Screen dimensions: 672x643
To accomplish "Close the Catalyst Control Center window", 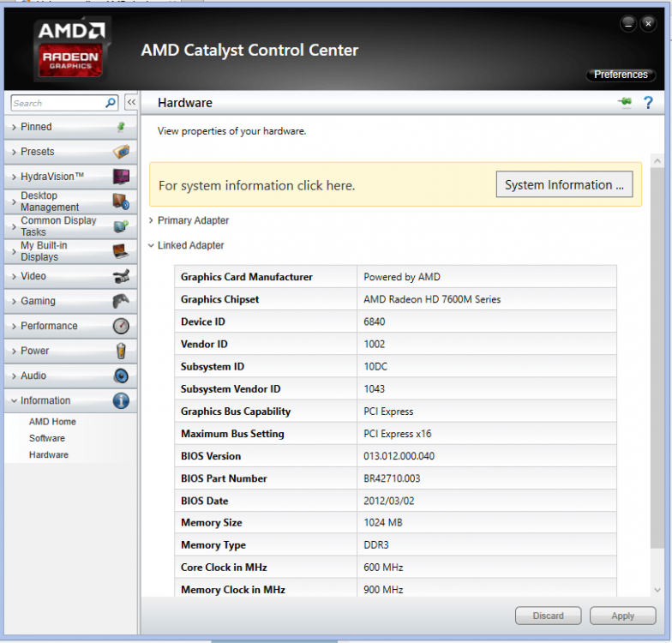I will (648, 24).
